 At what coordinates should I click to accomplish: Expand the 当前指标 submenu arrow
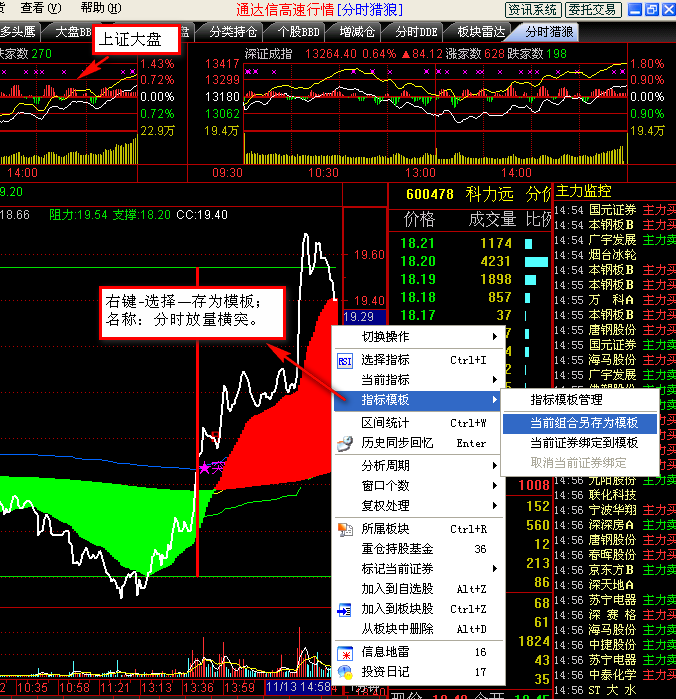tap(495, 380)
